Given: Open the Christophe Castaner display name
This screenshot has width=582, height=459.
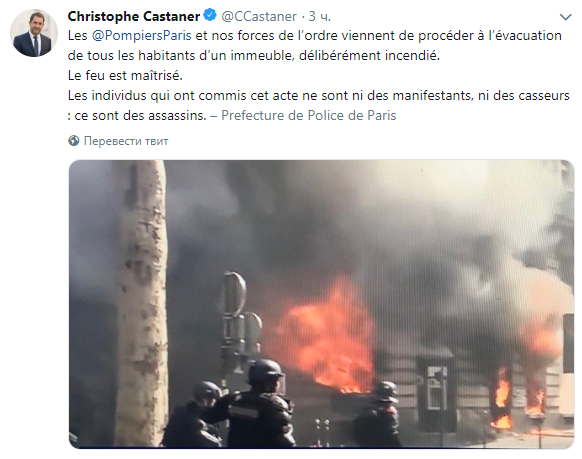Looking at the screenshot, I should click(134, 16).
